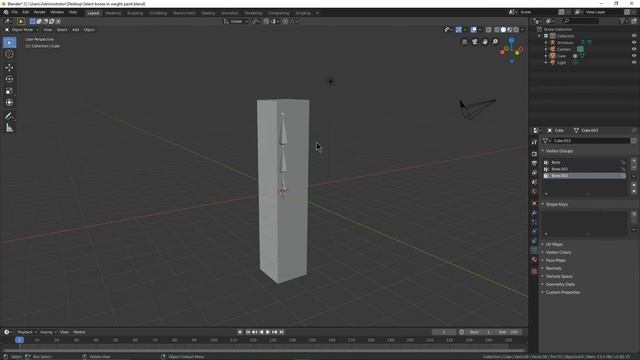Open the Object Mode dropdown
The image size is (640, 360).
[22, 30]
